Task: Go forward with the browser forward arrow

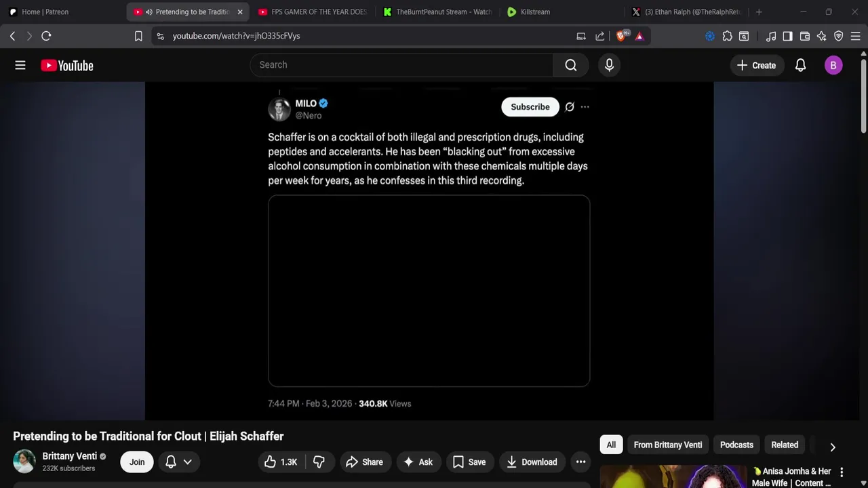Action: 28,36
